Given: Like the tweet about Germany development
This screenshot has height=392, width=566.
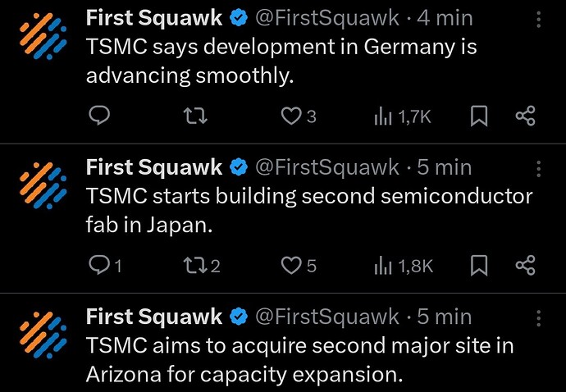Looking at the screenshot, I should click(291, 116).
